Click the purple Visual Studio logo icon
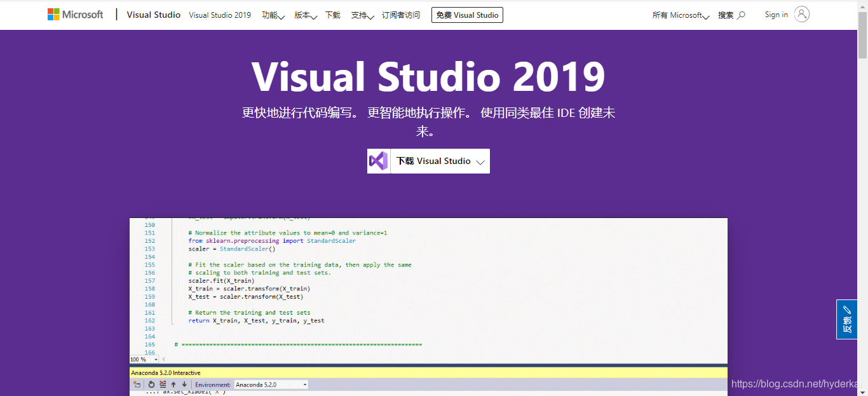The height and width of the screenshot is (396, 868). click(378, 161)
